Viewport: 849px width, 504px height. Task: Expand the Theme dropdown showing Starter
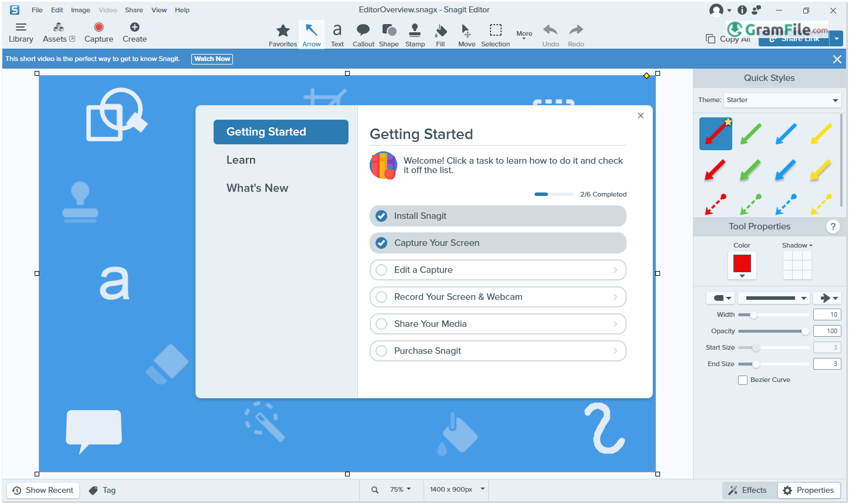[782, 100]
